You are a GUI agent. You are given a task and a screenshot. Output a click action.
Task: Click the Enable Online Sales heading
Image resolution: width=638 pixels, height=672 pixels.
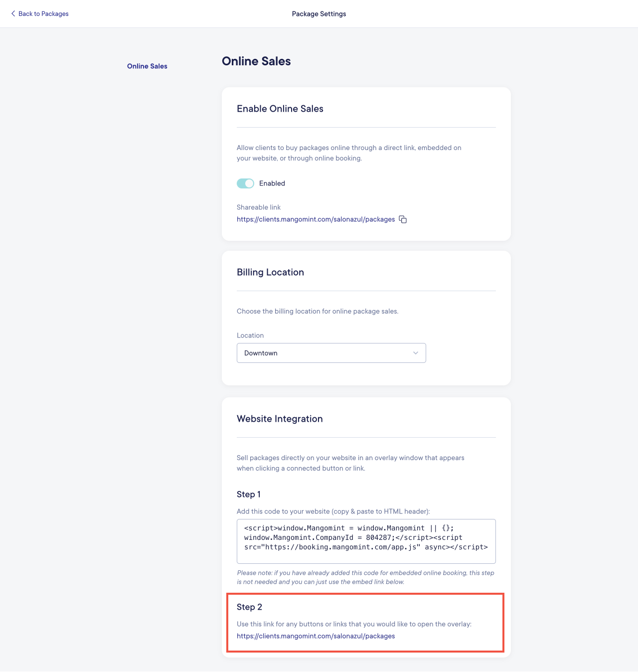coord(280,109)
